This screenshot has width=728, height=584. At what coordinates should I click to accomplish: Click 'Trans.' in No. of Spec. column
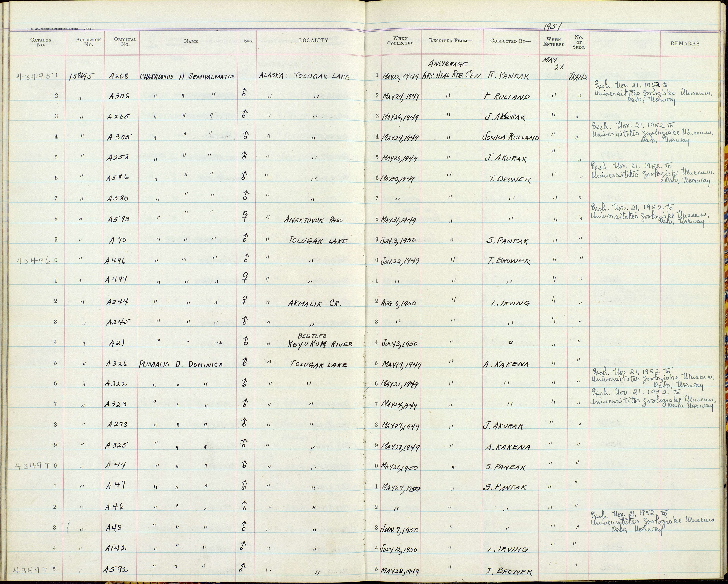tap(579, 76)
